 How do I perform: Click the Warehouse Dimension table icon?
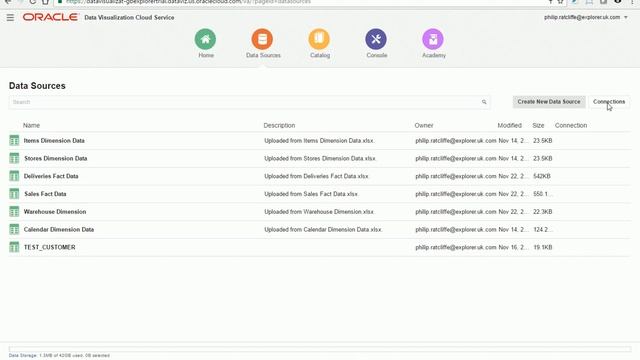click(14, 211)
